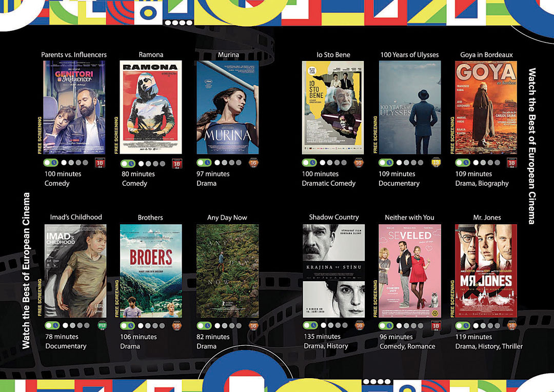Open the Imad's Childhood painted poster
The image size is (554, 392).
pos(75,271)
